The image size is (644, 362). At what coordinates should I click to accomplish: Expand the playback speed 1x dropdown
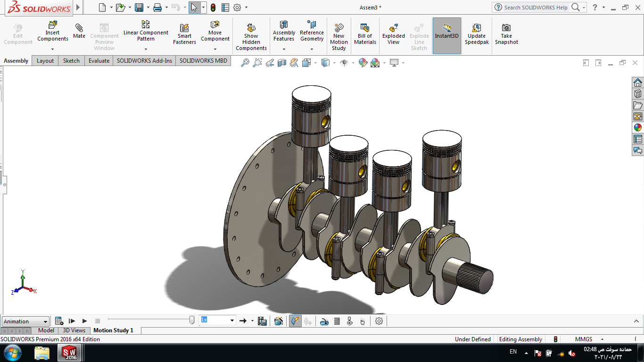click(x=232, y=321)
